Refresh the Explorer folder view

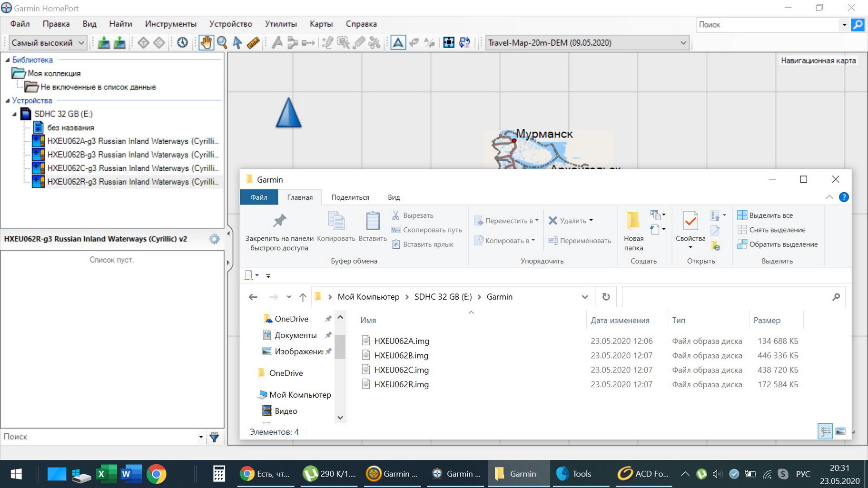(606, 297)
